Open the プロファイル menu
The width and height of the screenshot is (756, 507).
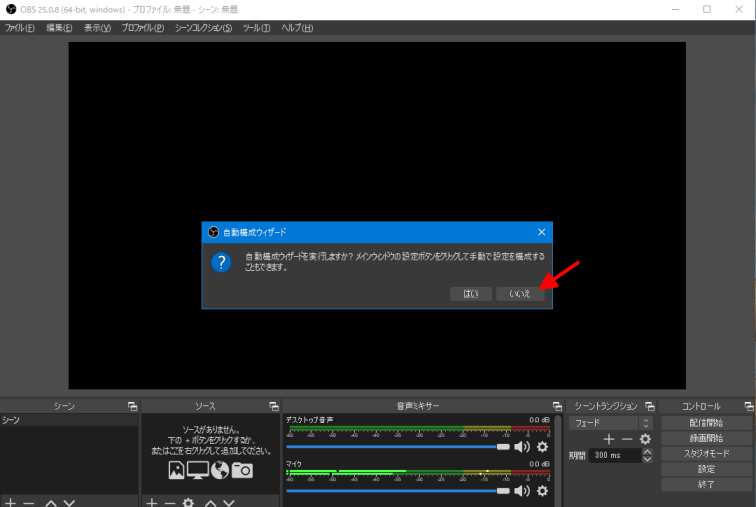142,28
